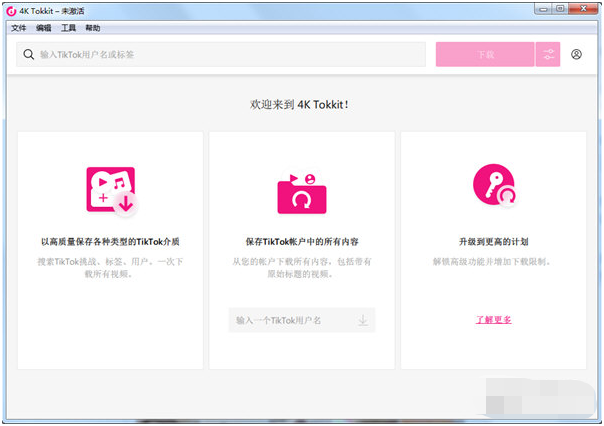Open the 工具 menu
Viewport: 604px width, 426px height.
pyautogui.click(x=68, y=28)
